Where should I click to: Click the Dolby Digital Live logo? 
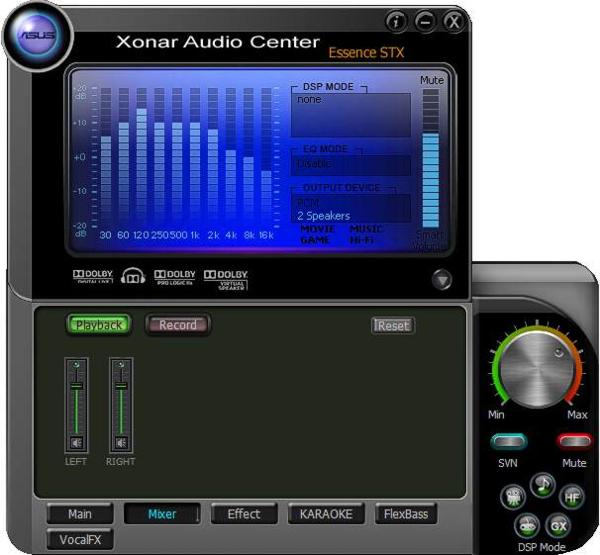pyautogui.click(x=93, y=276)
